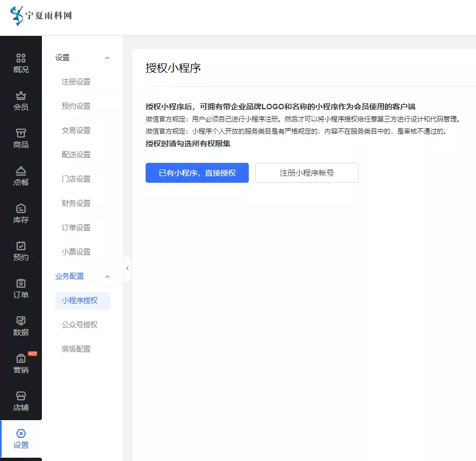This screenshot has width=476, height=461.
Task: Click 注册小程序帐号 button
Action: [x=307, y=173]
